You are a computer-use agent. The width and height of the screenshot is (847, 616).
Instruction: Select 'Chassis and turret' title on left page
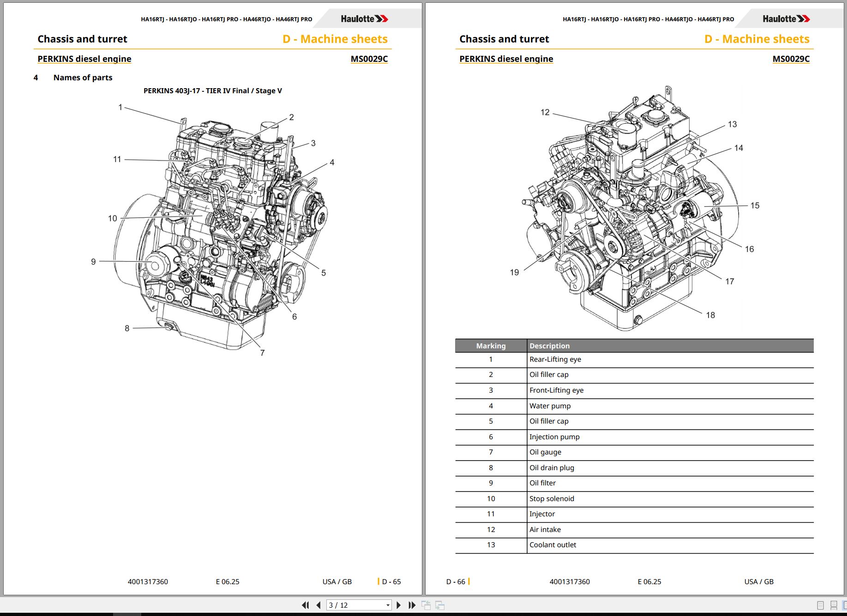click(x=82, y=39)
